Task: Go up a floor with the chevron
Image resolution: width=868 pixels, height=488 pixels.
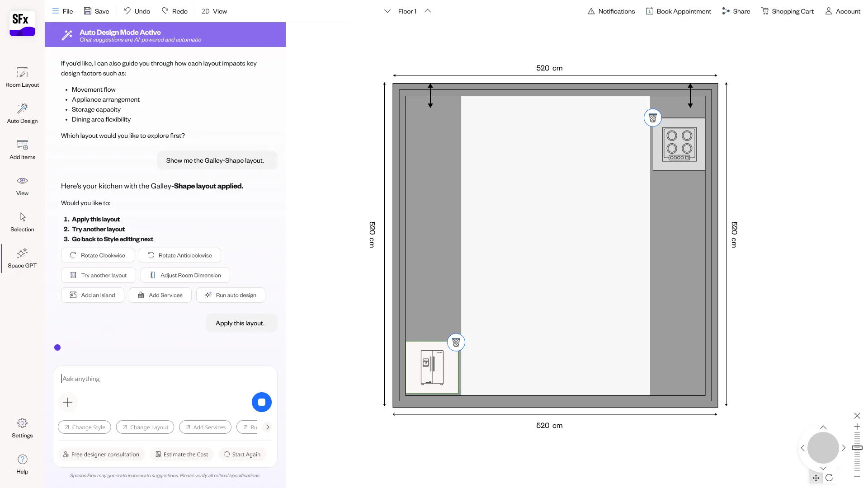Action: pyautogui.click(x=428, y=11)
